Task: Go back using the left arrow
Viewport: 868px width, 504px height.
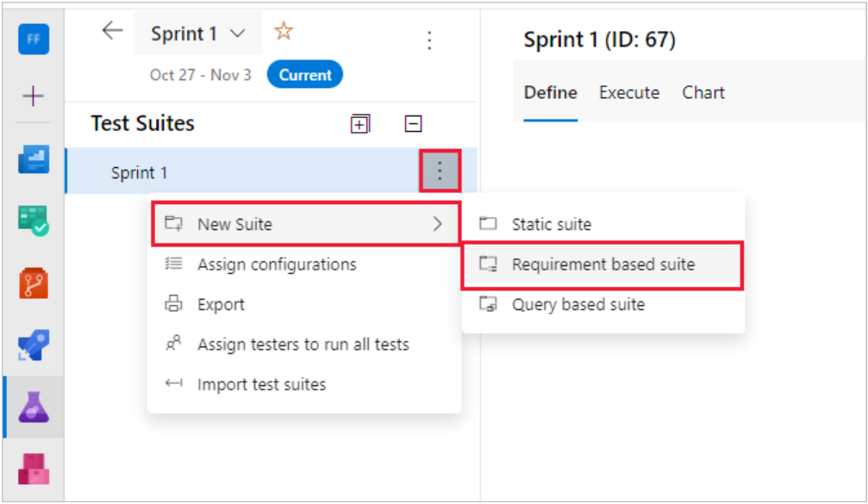Action: 112,32
